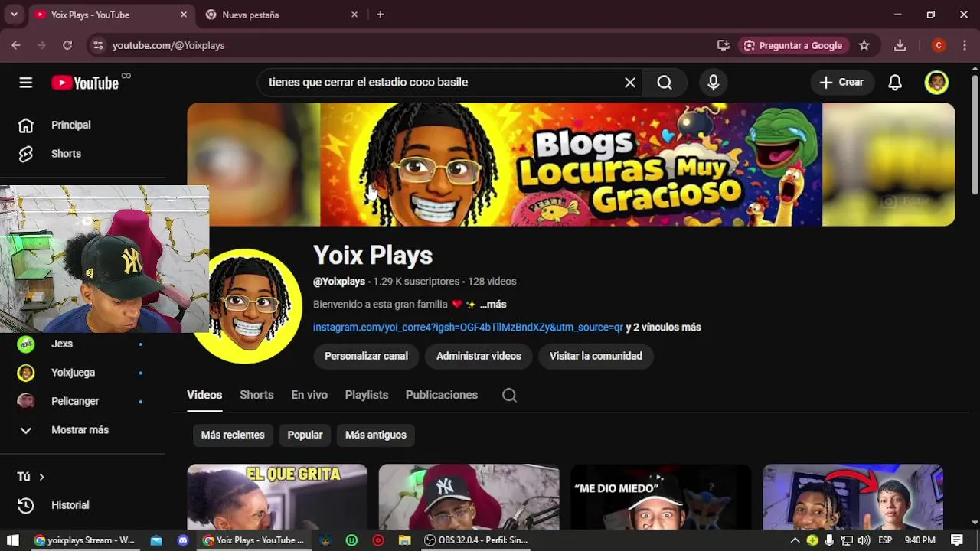
Task: Open EL QUE GRITA video thumbnail
Action: 277,497
